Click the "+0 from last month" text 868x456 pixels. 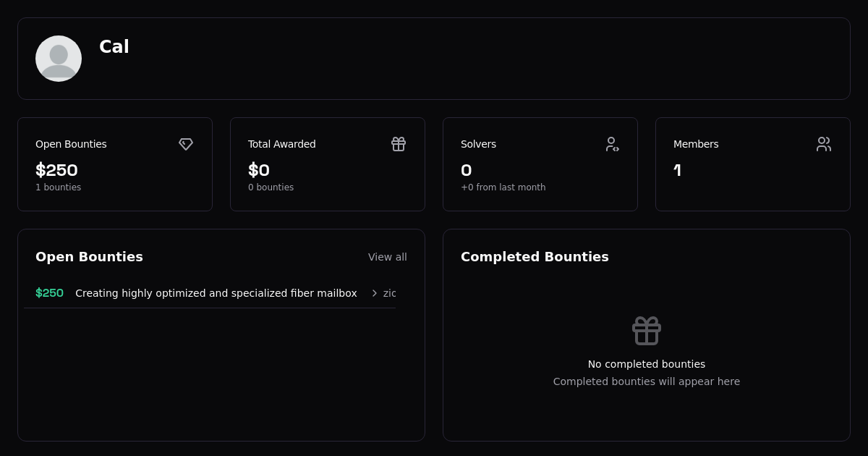pyautogui.click(x=503, y=187)
